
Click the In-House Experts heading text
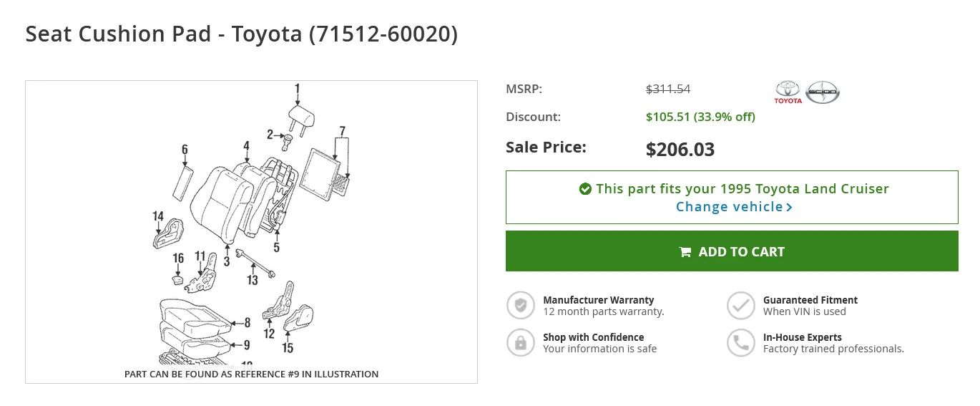[x=803, y=337]
